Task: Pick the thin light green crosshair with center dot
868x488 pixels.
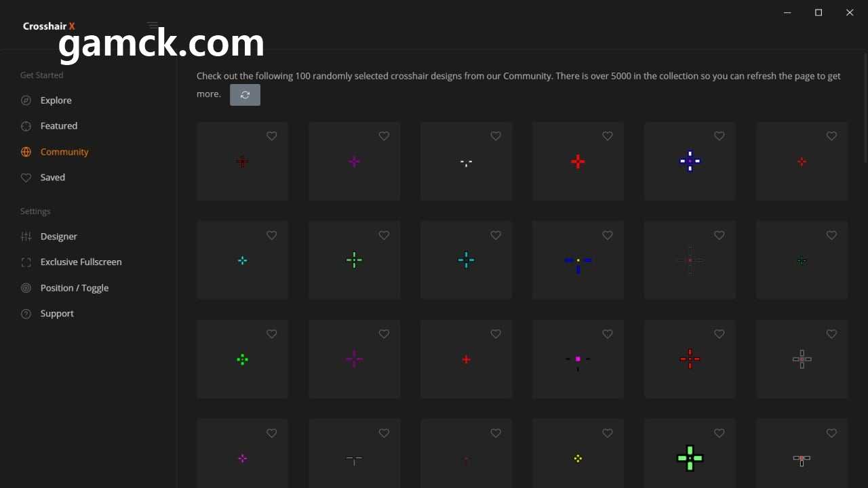Action: coord(354,260)
